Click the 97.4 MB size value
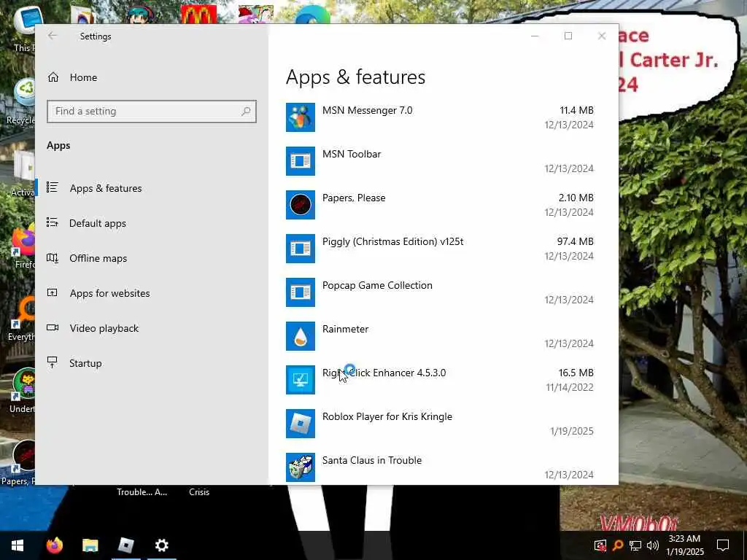 [x=576, y=241]
